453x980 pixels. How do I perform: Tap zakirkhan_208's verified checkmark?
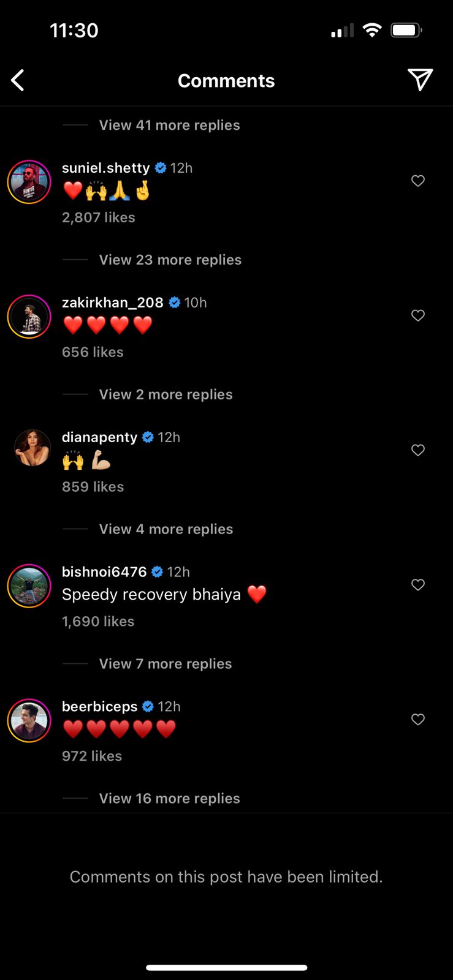click(174, 302)
